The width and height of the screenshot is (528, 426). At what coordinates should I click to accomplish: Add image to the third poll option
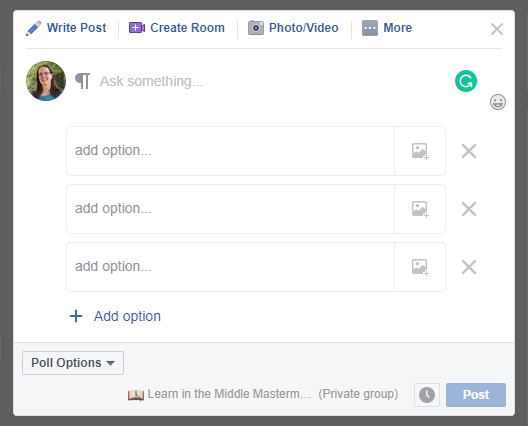pos(420,267)
